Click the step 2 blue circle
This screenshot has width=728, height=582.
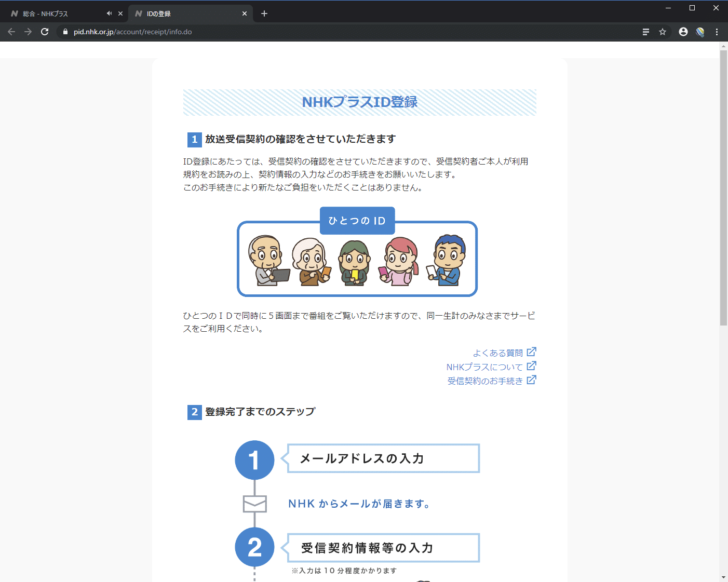click(x=254, y=547)
